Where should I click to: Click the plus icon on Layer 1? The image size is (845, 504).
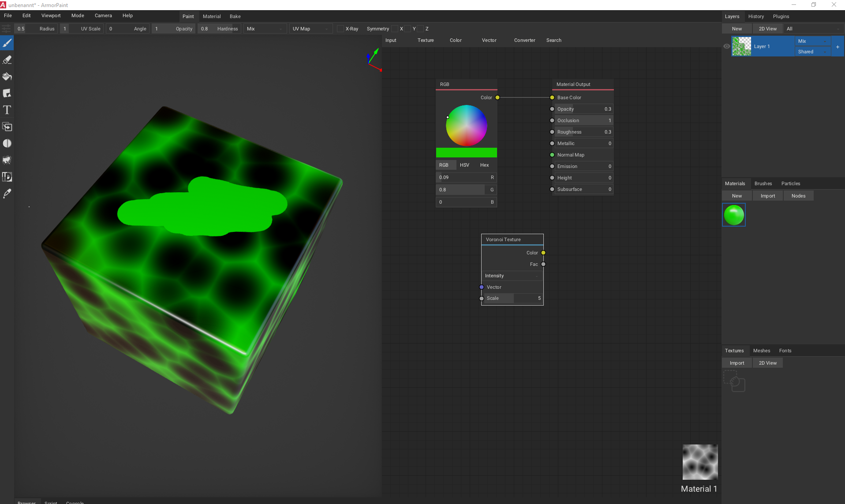click(838, 47)
